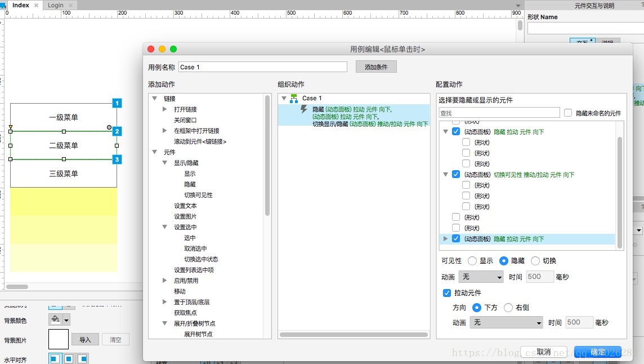Close the Login tab

[x=70, y=5]
